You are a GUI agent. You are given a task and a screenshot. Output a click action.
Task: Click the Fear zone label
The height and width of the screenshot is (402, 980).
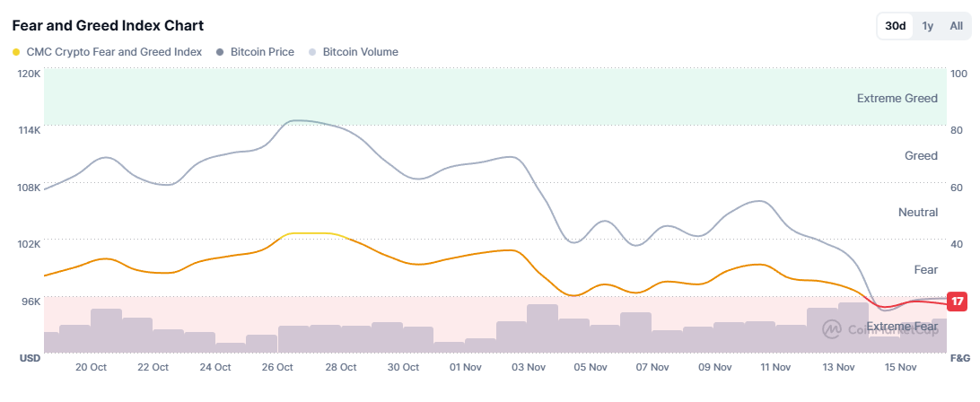(925, 270)
